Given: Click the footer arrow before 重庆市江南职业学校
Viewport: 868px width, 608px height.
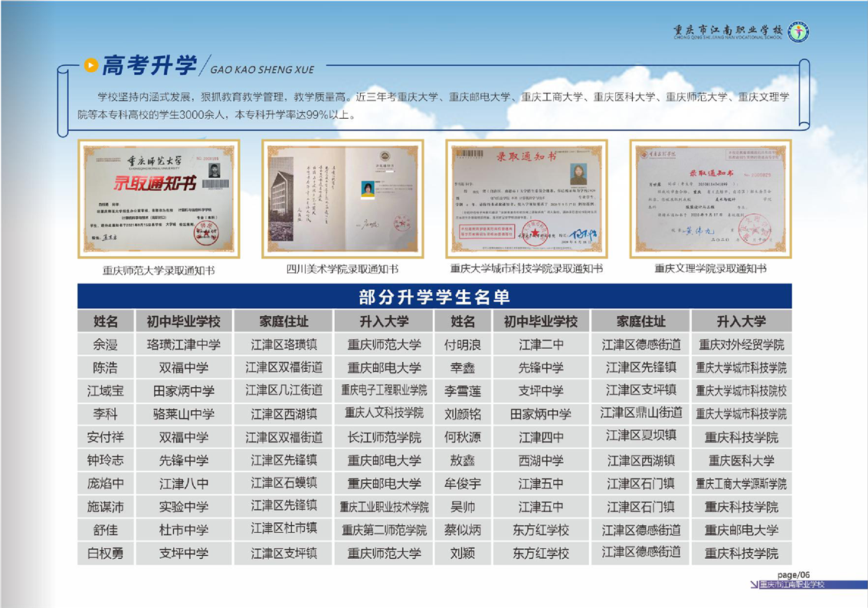Looking at the screenshot, I should tap(754, 584).
